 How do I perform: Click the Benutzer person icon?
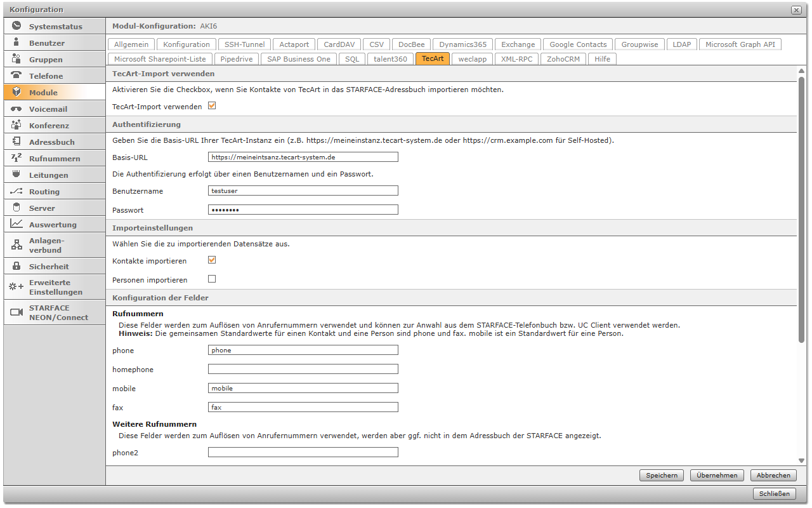[16, 43]
